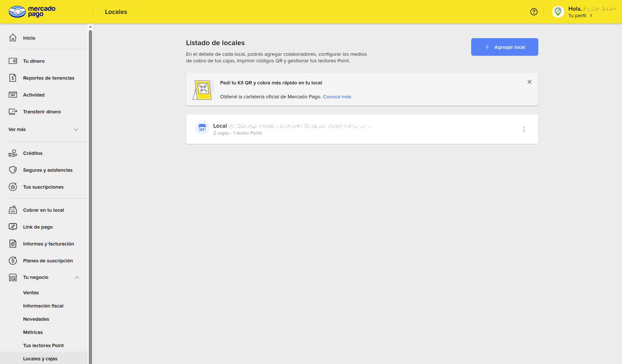Go to Tus lectores Point

pos(43,346)
